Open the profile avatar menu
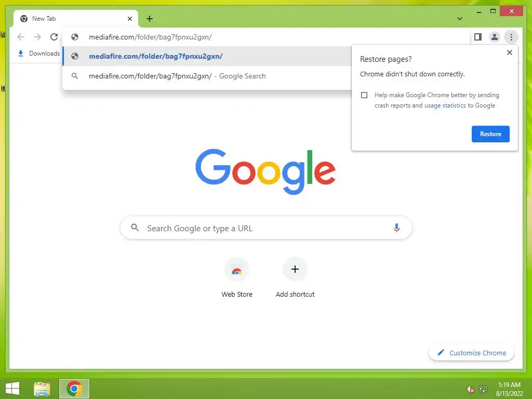 [495, 37]
